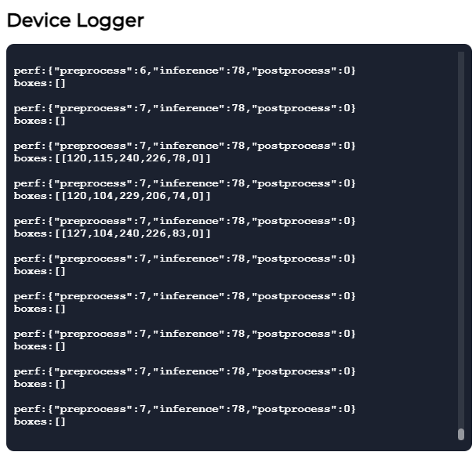Click the second-to-last empty boxes line
This screenshot has width=476, height=452.
pos(40,384)
